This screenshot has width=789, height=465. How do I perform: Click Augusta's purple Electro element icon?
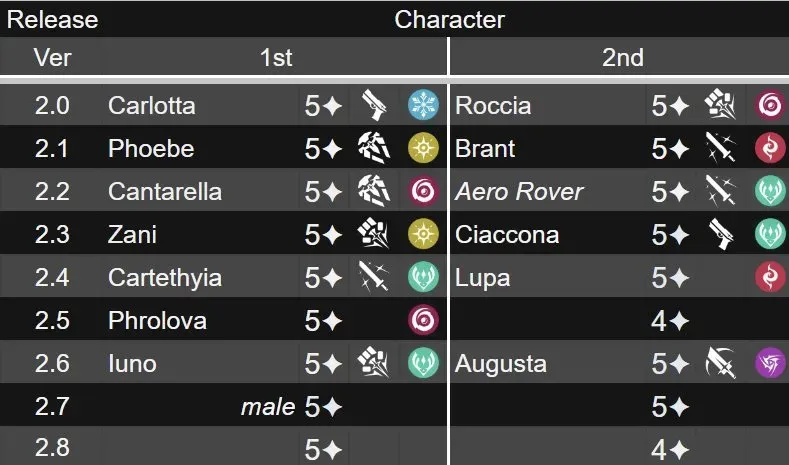click(770, 363)
